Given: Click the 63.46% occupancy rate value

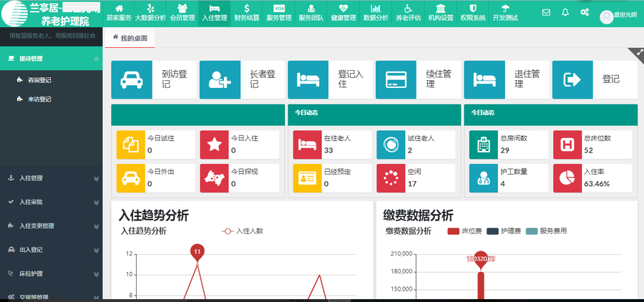Looking at the screenshot, I should pos(597,184).
